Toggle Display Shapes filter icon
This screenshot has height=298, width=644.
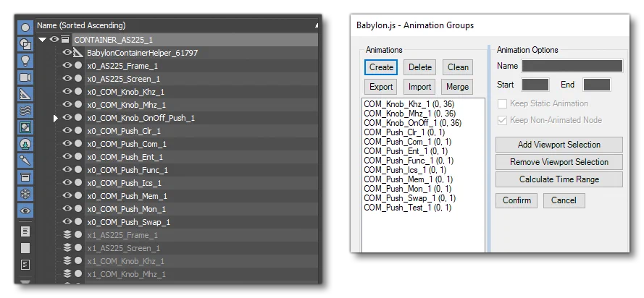[25, 44]
